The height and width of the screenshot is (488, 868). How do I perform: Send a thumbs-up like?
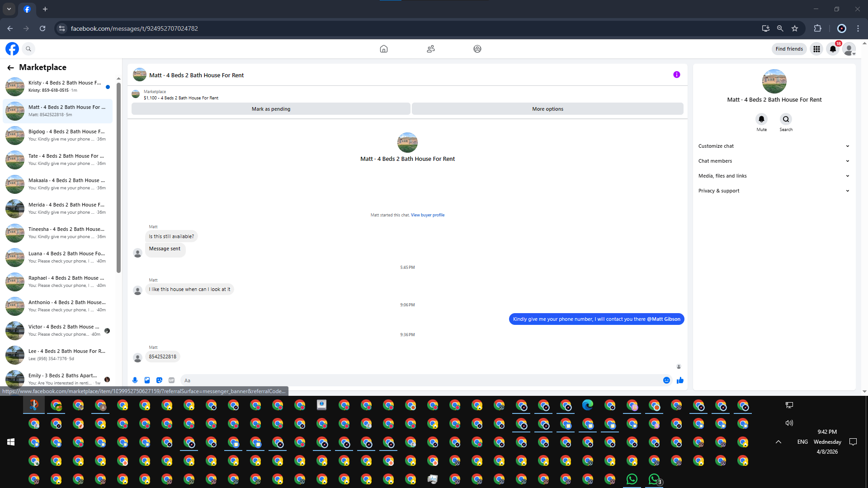[x=680, y=380]
